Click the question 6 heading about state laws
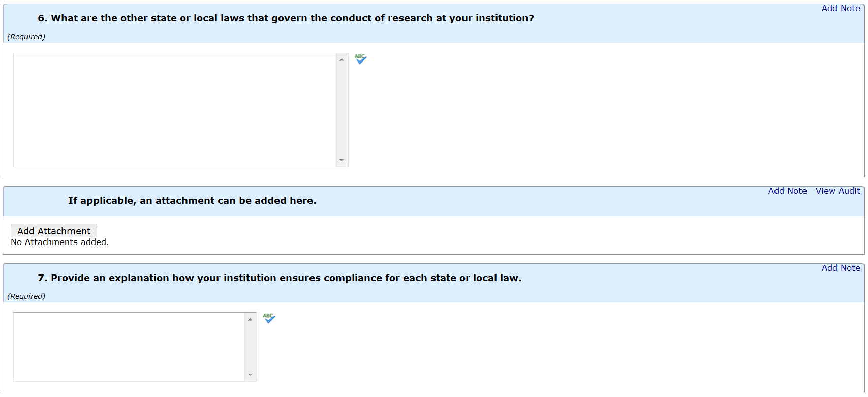Viewport: 868px width, 397px height. (286, 18)
